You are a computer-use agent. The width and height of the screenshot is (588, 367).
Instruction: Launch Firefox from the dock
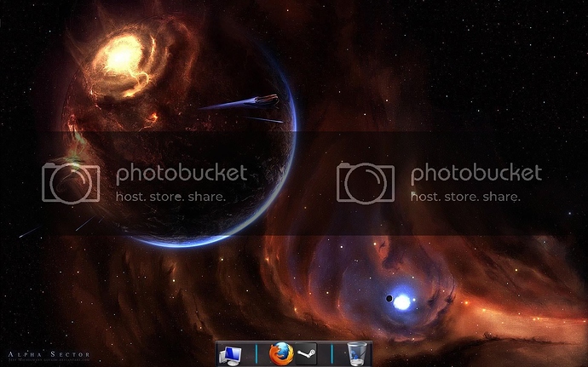tap(281, 353)
